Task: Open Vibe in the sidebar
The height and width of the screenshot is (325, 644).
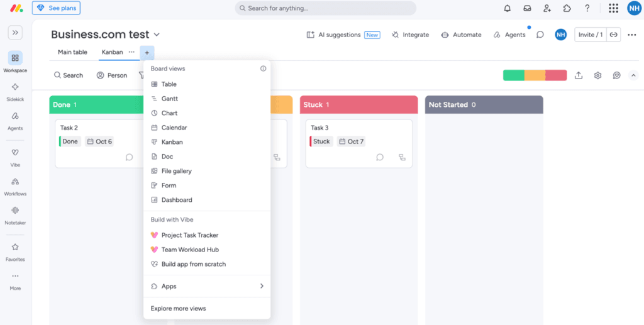Action: click(15, 157)
